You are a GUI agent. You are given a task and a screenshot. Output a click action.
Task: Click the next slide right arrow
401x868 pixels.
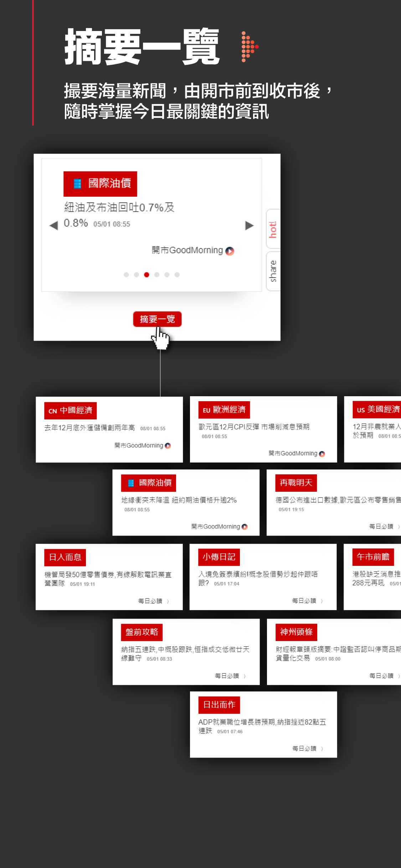tap(249, 225)
